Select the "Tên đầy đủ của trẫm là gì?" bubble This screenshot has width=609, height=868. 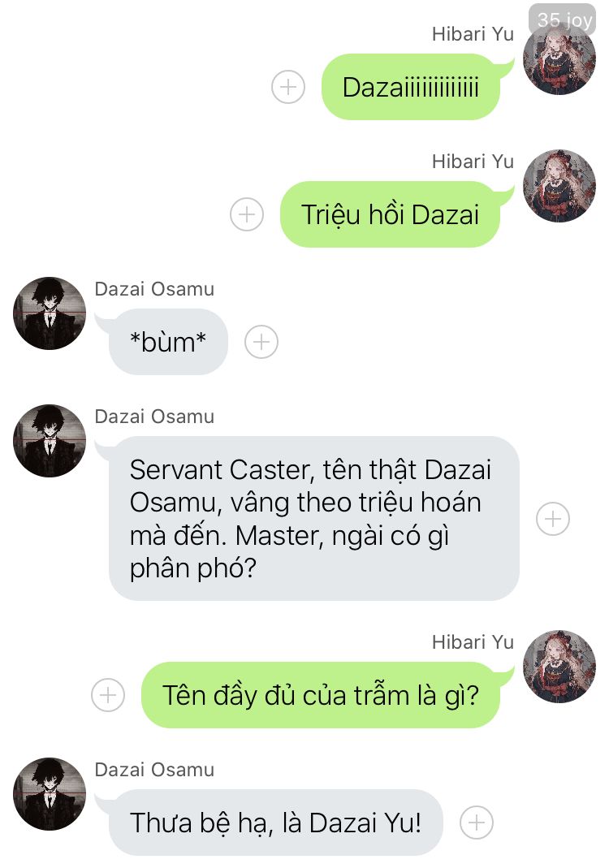pos(321,695)
